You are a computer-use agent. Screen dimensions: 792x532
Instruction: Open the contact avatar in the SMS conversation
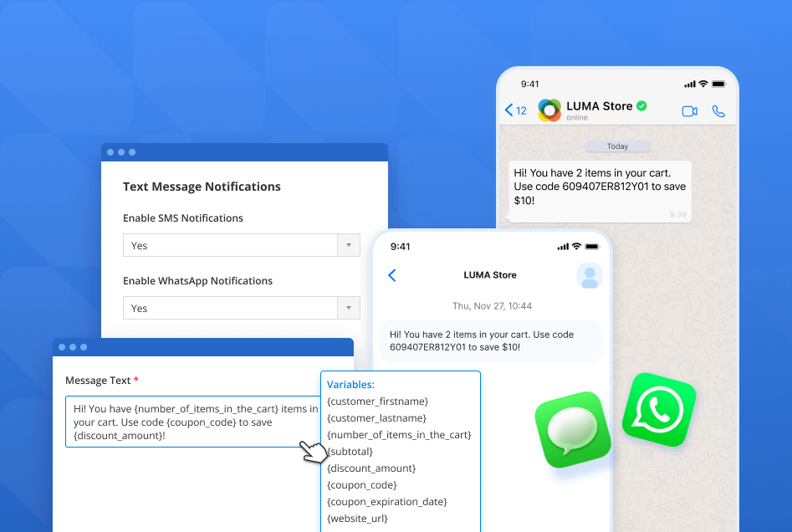(590, 275)
